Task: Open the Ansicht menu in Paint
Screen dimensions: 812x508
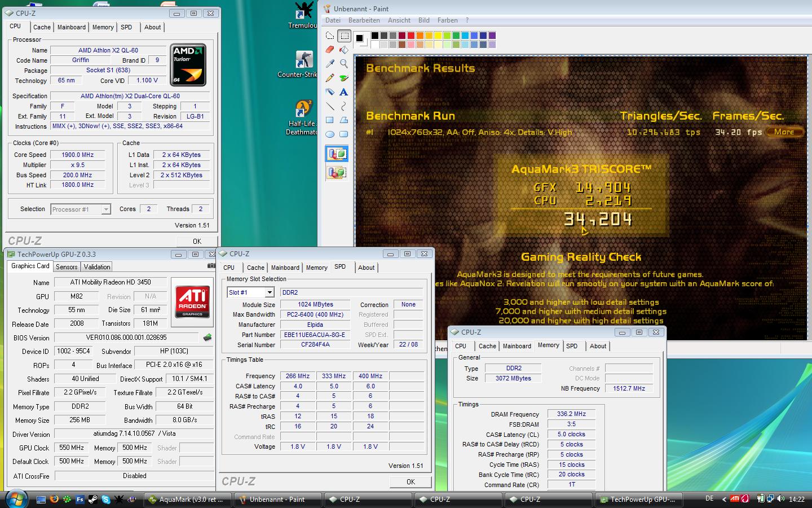Action: coord(399,20)
